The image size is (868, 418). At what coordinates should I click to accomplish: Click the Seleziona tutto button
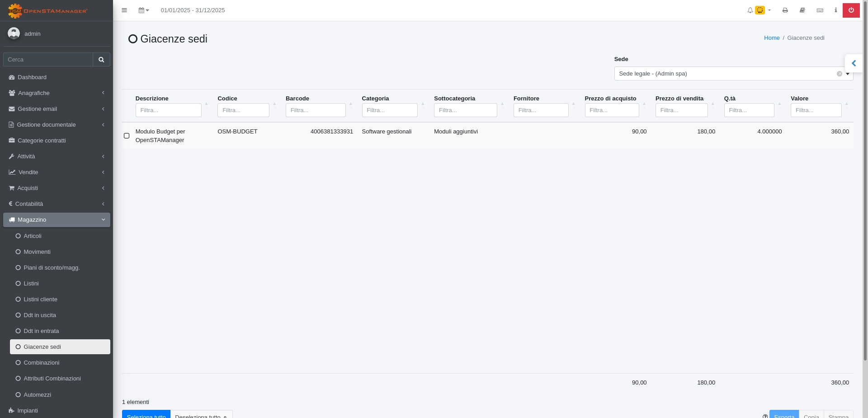[146, 415]
